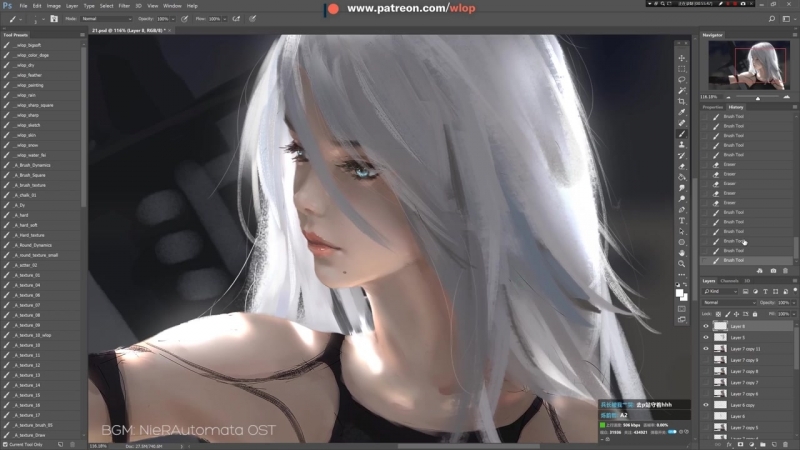Screen dimensions: 800x450
Task: Swap foreground and background colors
Action: pos(685,285)
